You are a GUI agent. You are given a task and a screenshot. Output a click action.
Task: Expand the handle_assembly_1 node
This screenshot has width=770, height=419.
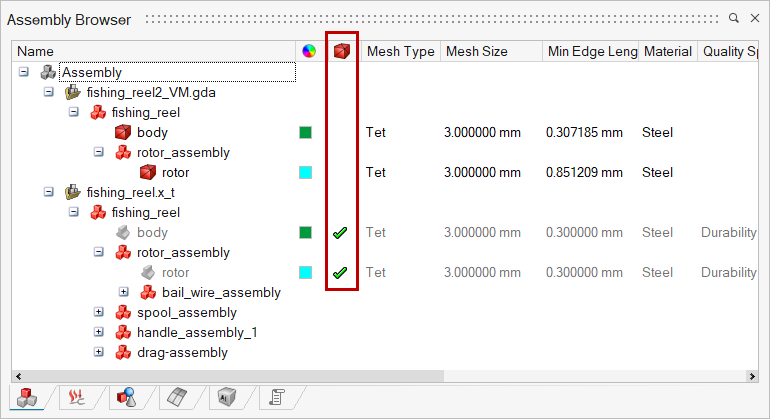pos(99,332)
